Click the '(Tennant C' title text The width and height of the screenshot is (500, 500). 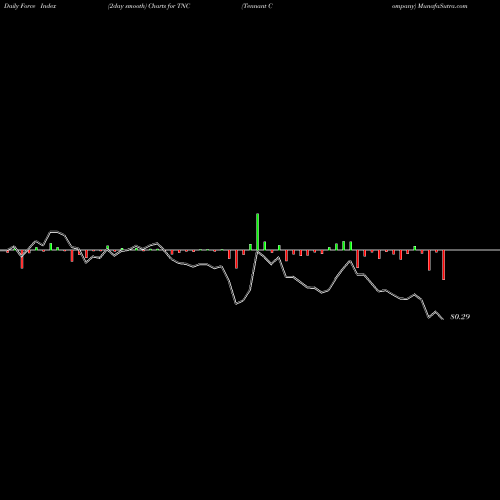click(x=257, y=6)
